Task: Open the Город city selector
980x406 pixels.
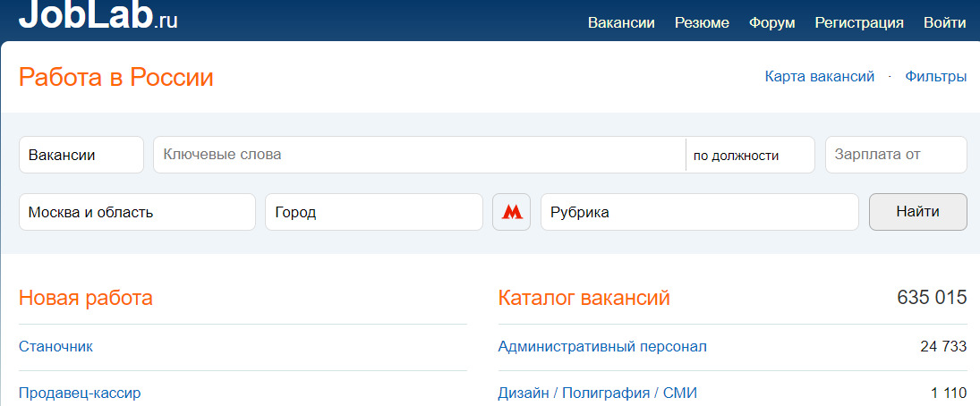Action: tap(373, 212)
